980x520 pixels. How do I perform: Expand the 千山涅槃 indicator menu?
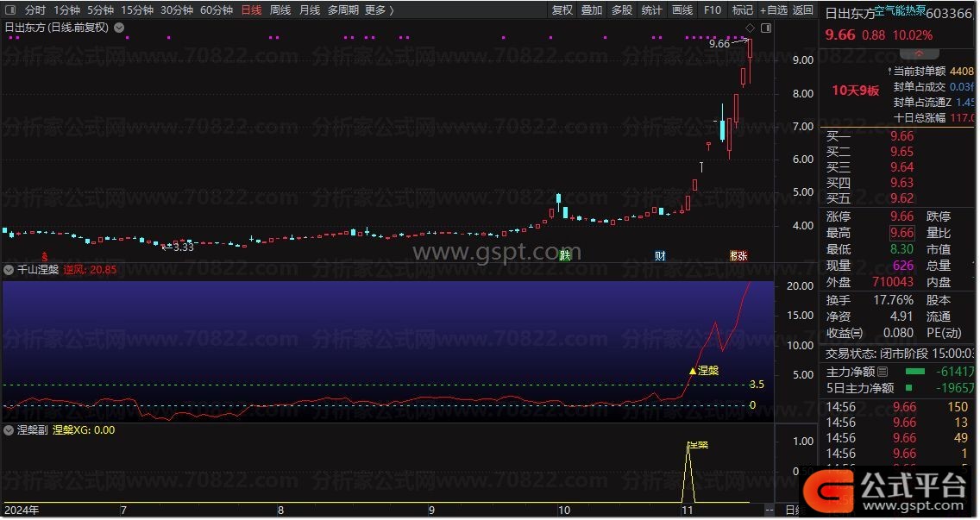click(x=9, y=270)
